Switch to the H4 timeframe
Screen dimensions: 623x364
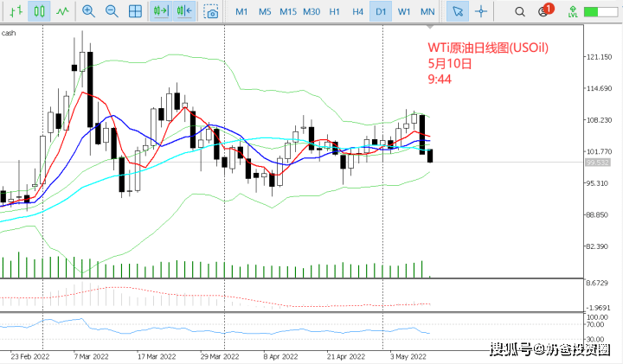(357, 11)
